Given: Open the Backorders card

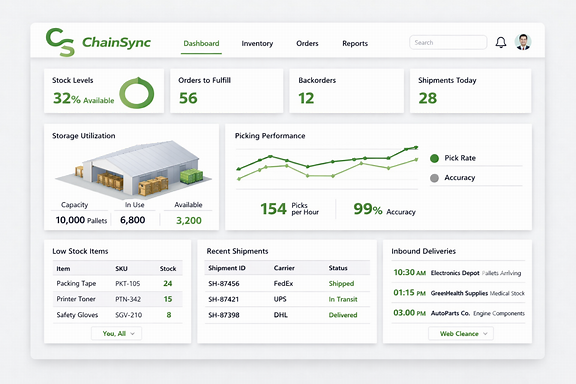Looking at the screenshot, I should (x=346, y=91).
